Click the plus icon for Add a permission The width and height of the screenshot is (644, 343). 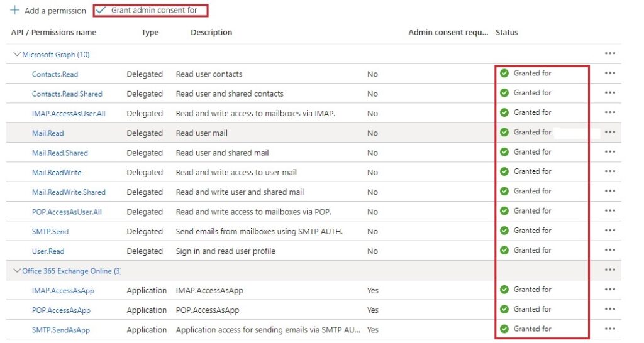pyautogui.click(x=15, y=11)
